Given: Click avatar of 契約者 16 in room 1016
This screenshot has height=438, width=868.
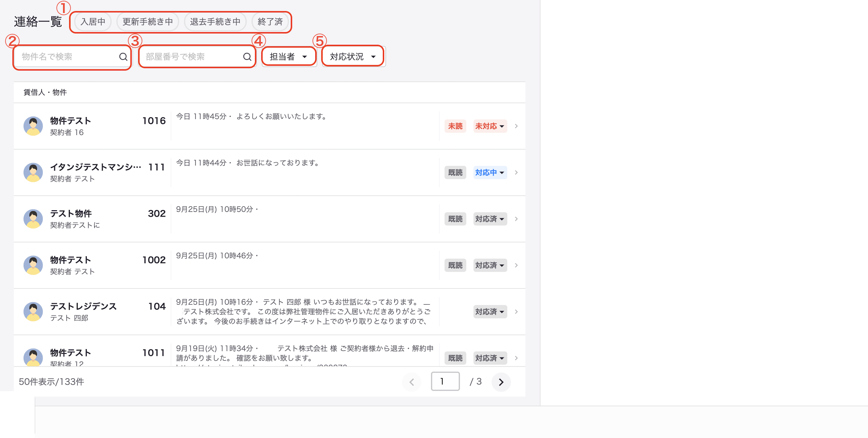Looking at the screenshot, I should [33, 126].
